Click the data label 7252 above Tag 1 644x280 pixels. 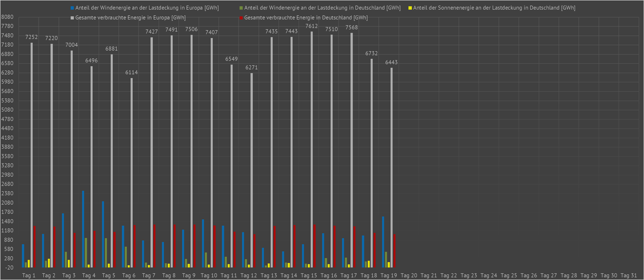(x=31, y=37)
